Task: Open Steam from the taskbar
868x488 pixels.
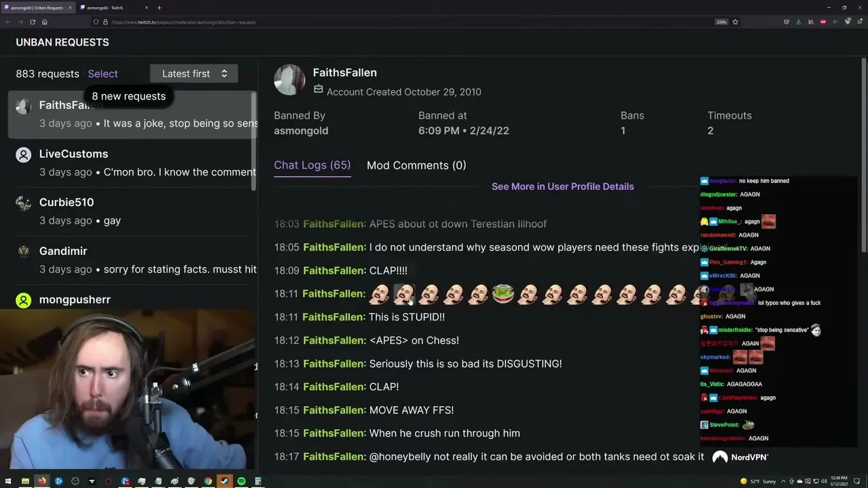Action: pos(224,481)
